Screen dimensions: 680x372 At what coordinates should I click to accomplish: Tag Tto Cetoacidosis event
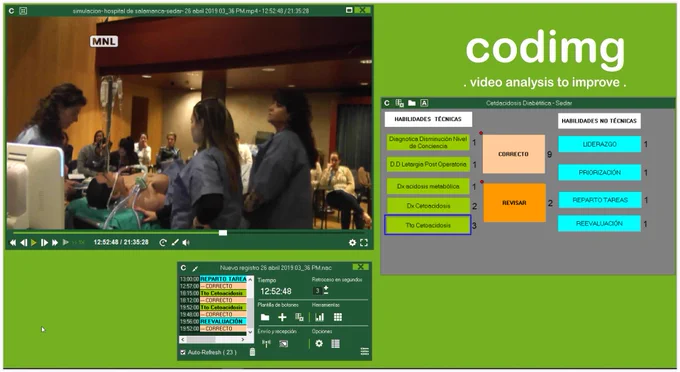[428, 225]
